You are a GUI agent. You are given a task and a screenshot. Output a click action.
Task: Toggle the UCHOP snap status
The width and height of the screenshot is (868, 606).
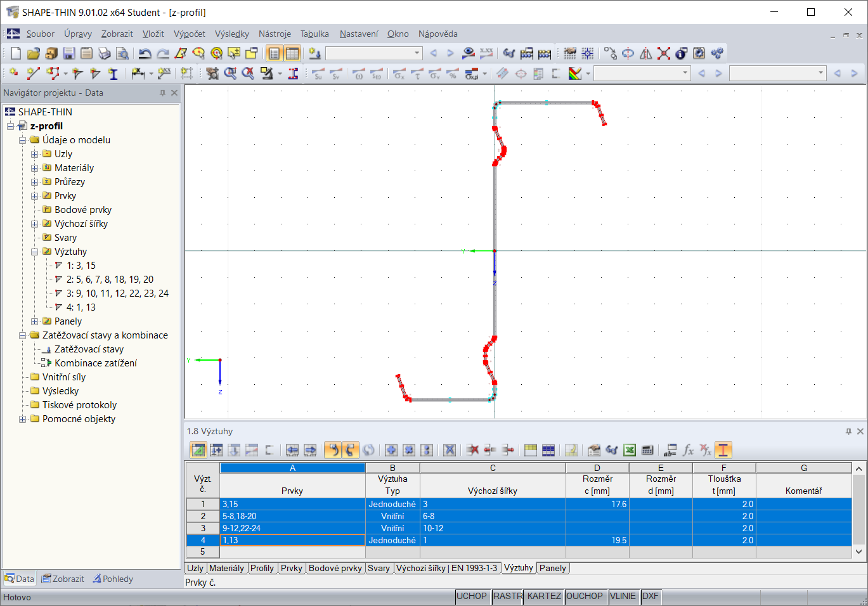[472, 596]
